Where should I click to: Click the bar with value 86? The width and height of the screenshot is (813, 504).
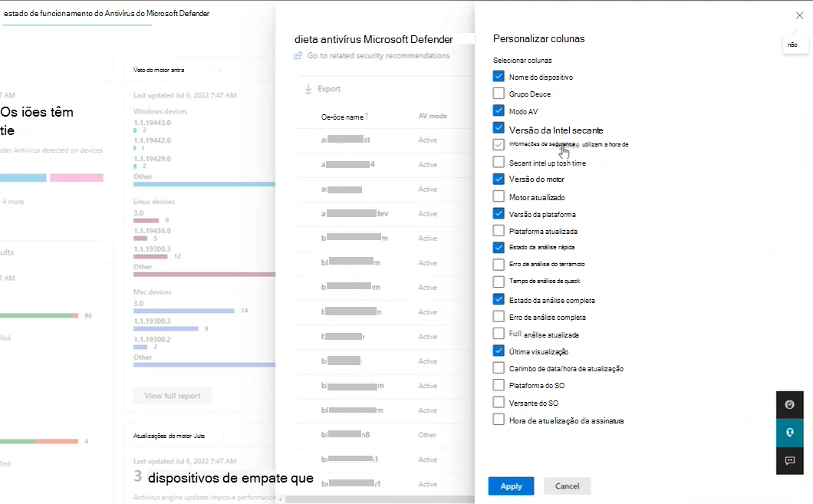click(39, 315)
